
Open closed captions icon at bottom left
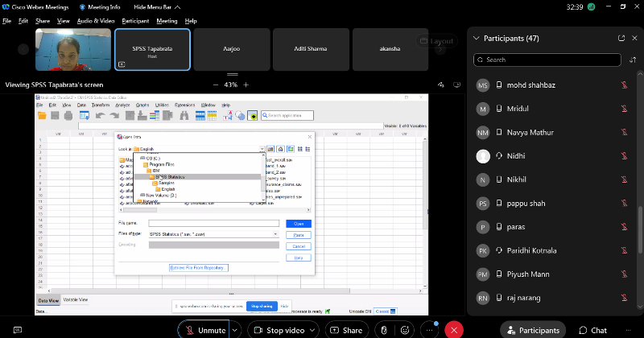point(17,330)
